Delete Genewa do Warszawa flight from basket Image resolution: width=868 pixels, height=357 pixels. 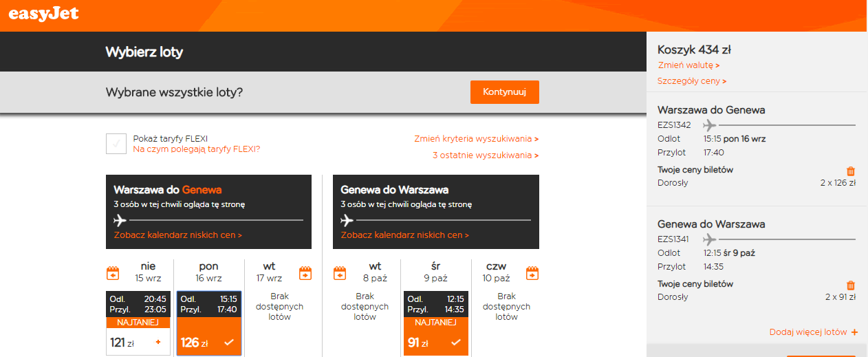tap(851, 285)
